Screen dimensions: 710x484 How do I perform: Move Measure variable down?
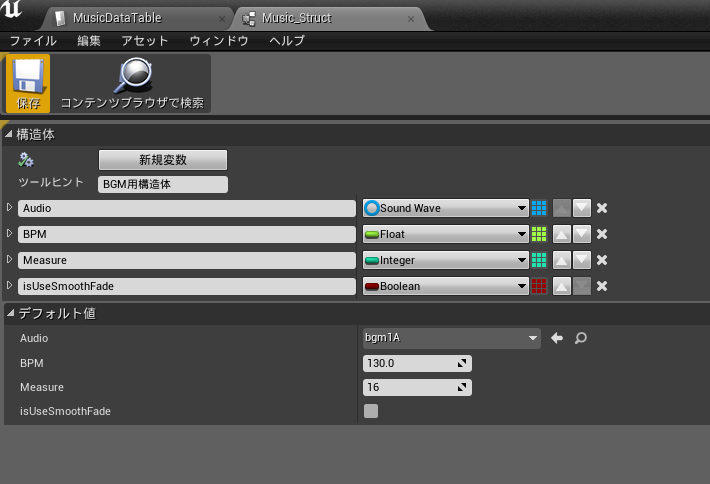click(582, 260)
